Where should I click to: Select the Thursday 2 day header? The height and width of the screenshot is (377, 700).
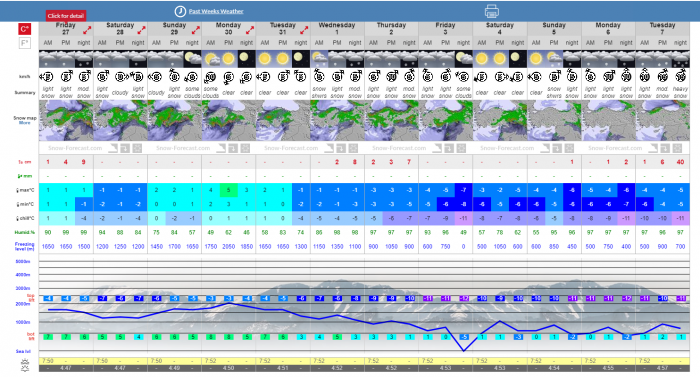(x=392, y=29)
